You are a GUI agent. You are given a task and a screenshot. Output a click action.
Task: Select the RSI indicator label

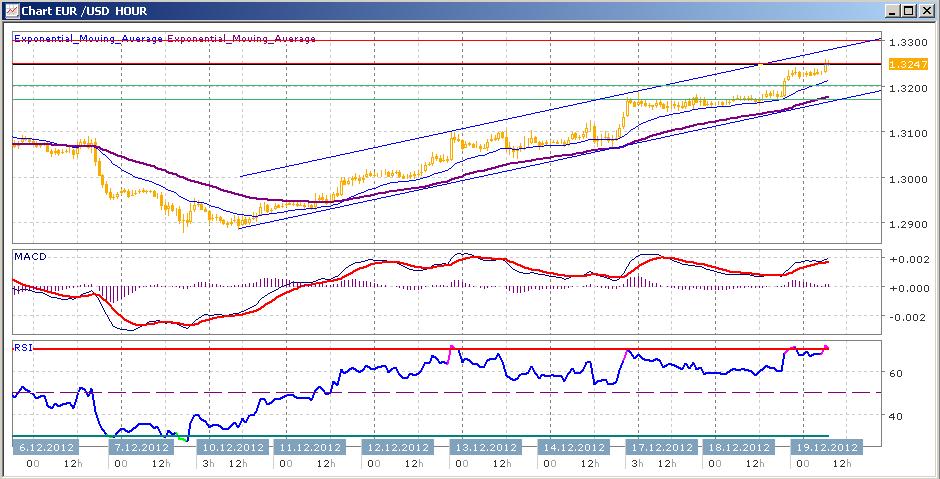click(x=22, y=347)
